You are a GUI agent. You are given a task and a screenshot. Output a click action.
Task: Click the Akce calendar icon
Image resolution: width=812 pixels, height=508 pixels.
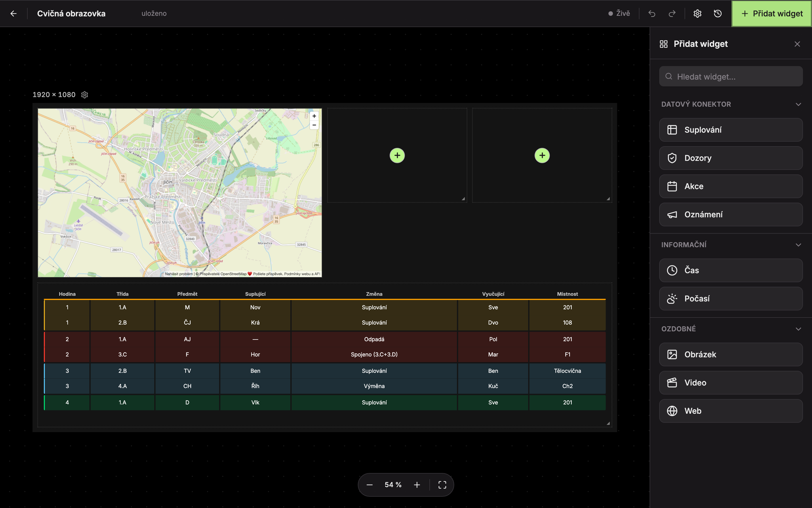click(672, 186)
